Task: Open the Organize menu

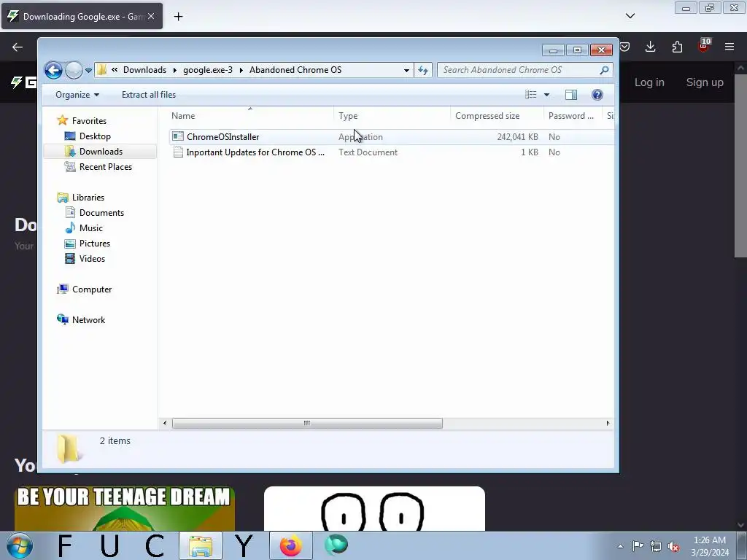Action: pos(77,95)
